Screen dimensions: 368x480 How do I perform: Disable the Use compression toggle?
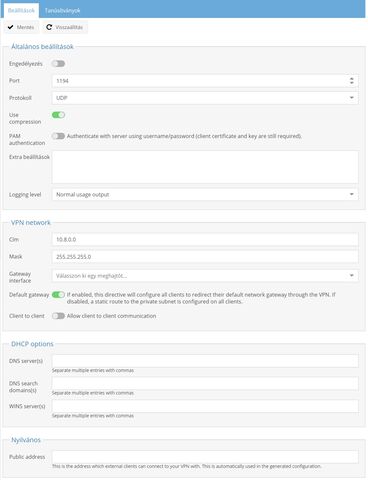point(58,115)
